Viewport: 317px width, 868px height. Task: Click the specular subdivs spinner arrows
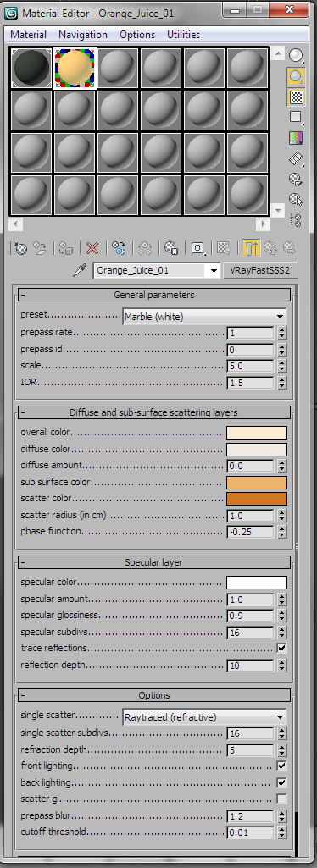(282, 633)
